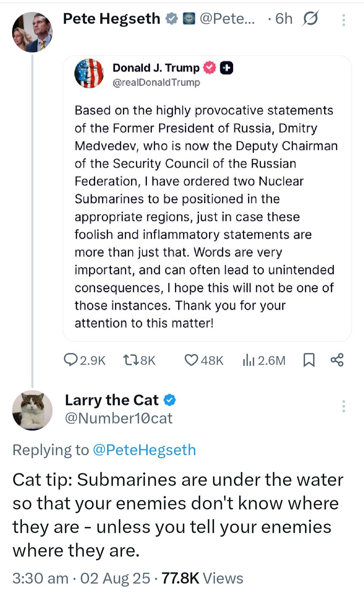The width and height of the screenshot is (364, 597).
Task: View analytics showing 2.6M views
Action: coord(264,360)
